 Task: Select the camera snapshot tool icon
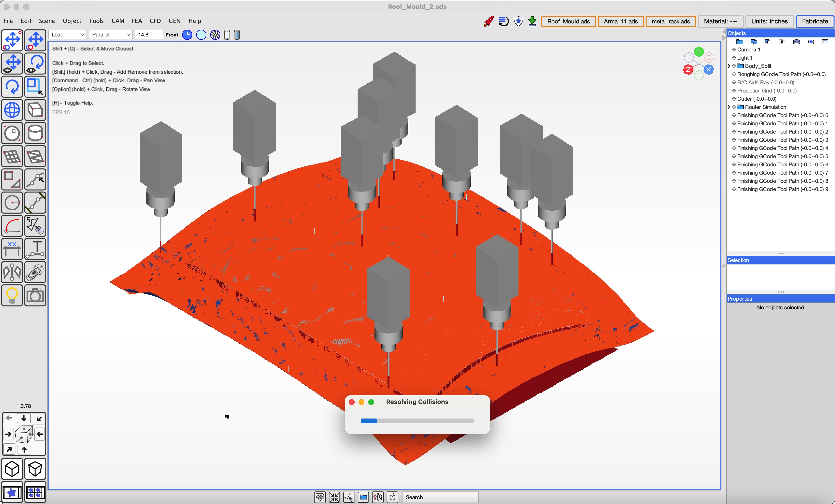pos(35,295)
